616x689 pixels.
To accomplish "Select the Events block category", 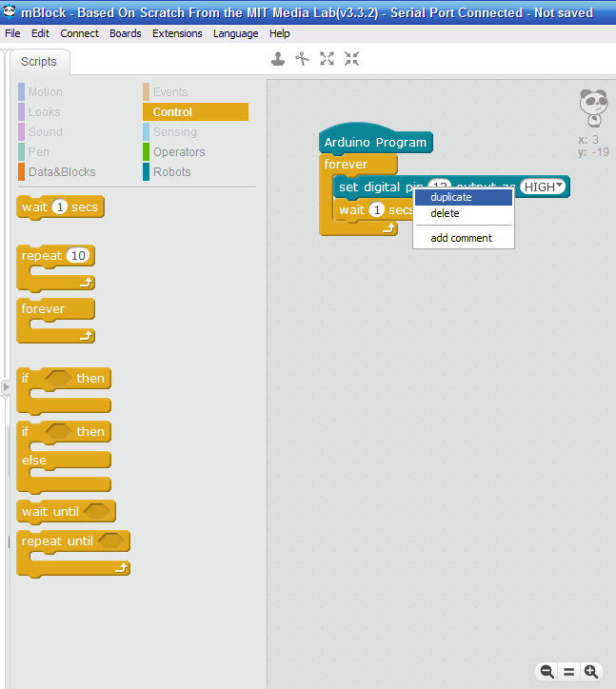I will [170, 92].
